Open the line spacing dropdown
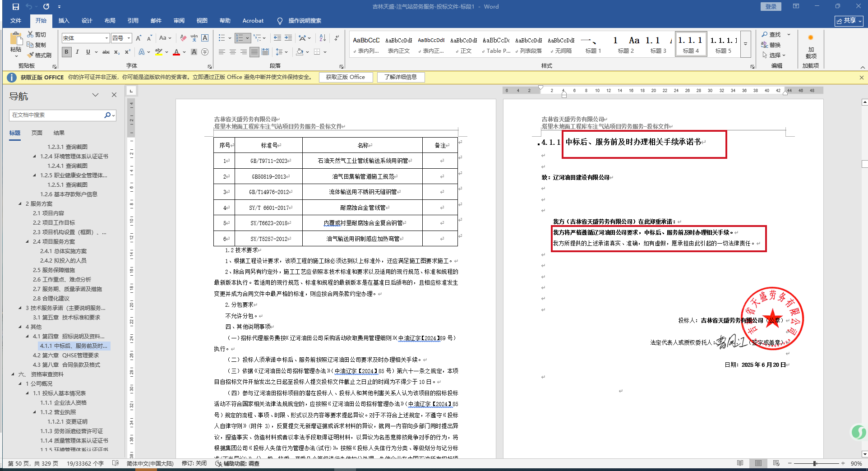The width and height of the screenshot is (868, 471). click(282, 52)
